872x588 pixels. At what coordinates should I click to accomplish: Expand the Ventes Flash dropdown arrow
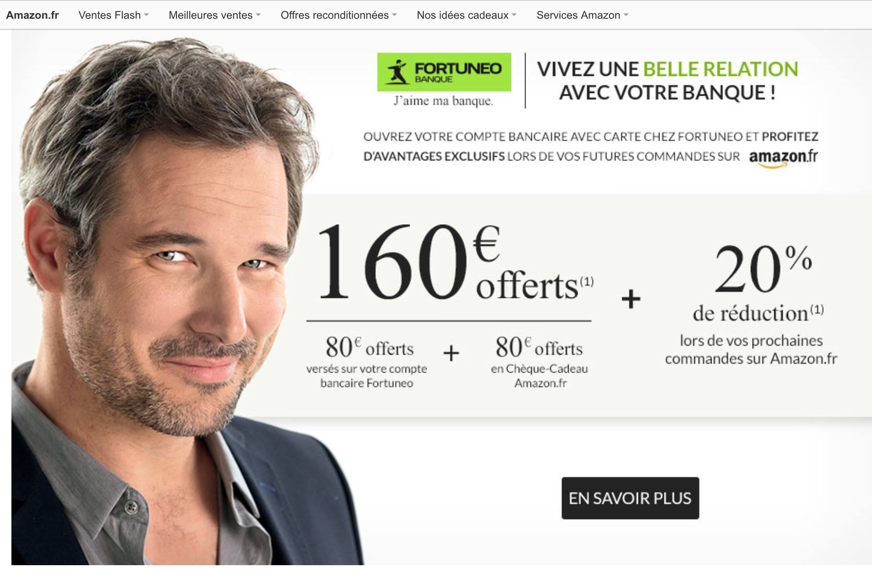tap(146, 15)
